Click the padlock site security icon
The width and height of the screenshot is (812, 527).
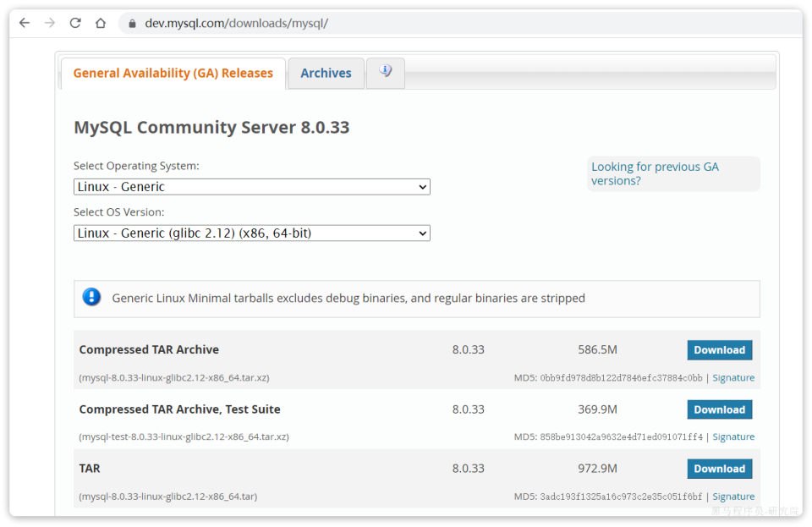[132, 24]
